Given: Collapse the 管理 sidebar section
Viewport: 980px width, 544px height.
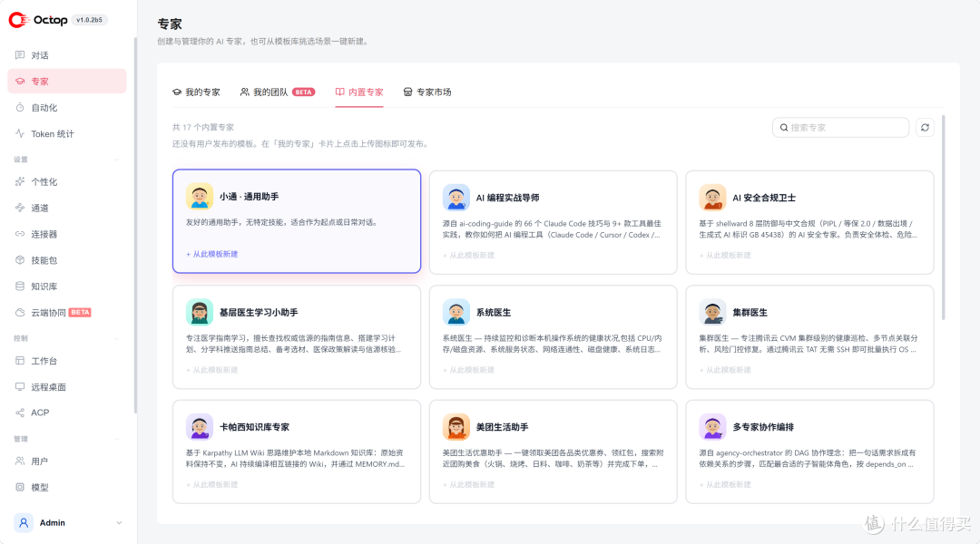Looking at the screenshot, I should tap(117, 439).
